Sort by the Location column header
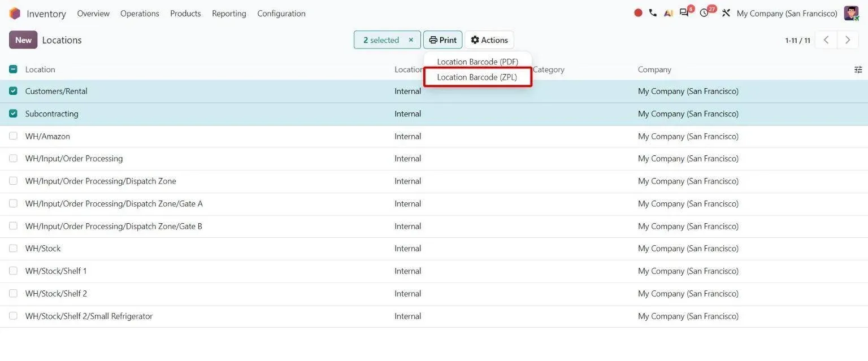This screenshot has width=868, height=361. [x=40, y=69]
